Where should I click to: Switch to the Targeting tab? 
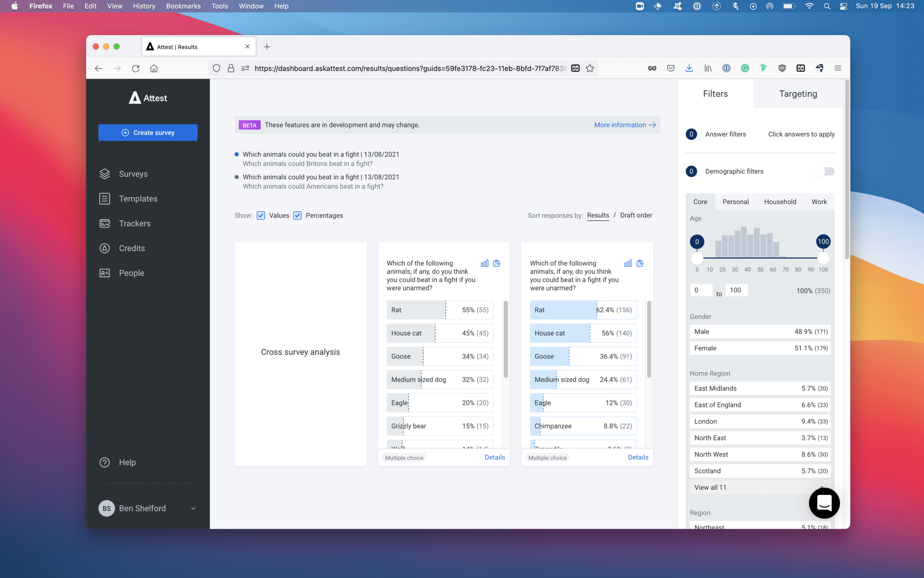click(x=798, y=94)
